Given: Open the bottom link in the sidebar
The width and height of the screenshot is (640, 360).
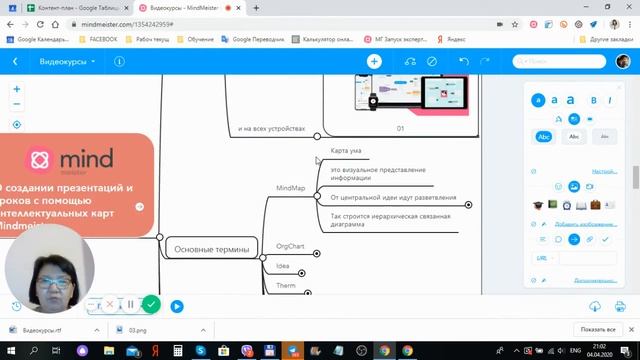Looking at the screenshot, I should coord(596,280).
